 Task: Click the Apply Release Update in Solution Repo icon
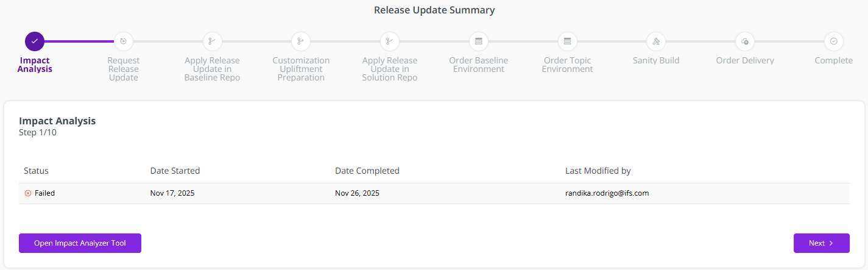pos(390,41)
